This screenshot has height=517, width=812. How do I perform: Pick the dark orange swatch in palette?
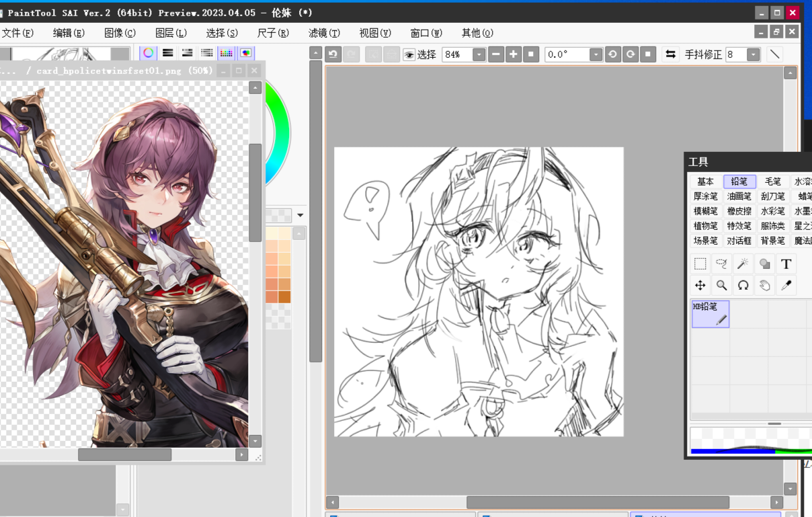pyautogui.click(x=284, y=296)
